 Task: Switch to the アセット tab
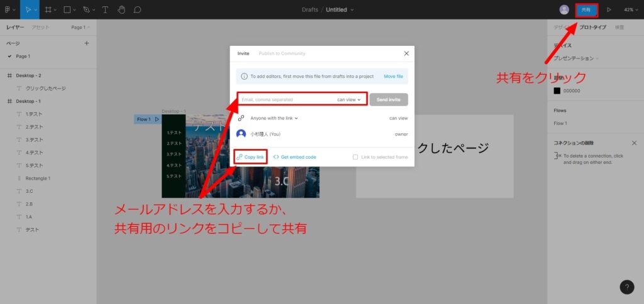tap(41, 27)
